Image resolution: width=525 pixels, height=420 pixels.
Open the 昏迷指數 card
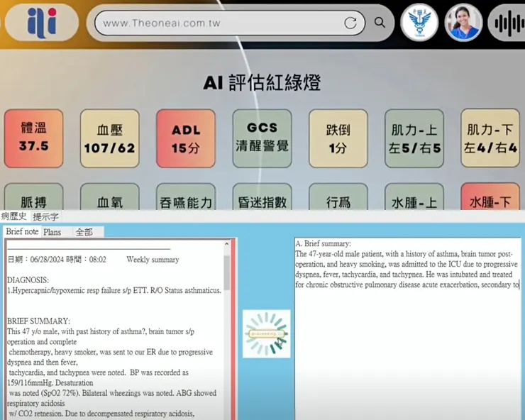pyautogui.click(x=262, y=197)
